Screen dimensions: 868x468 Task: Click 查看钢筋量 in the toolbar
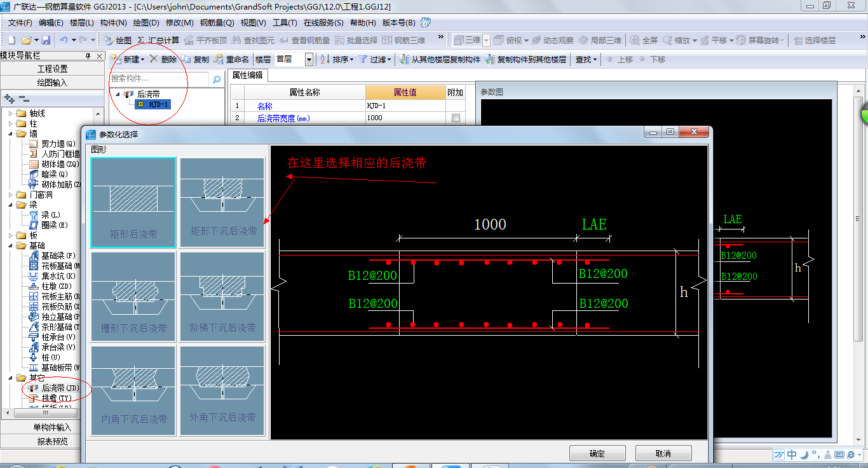pos(304,40)
